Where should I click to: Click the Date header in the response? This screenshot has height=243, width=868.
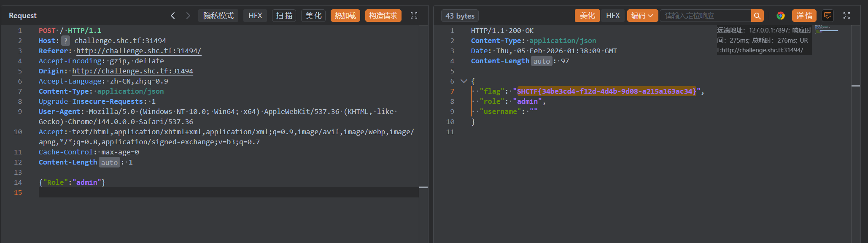pos(544,51)
